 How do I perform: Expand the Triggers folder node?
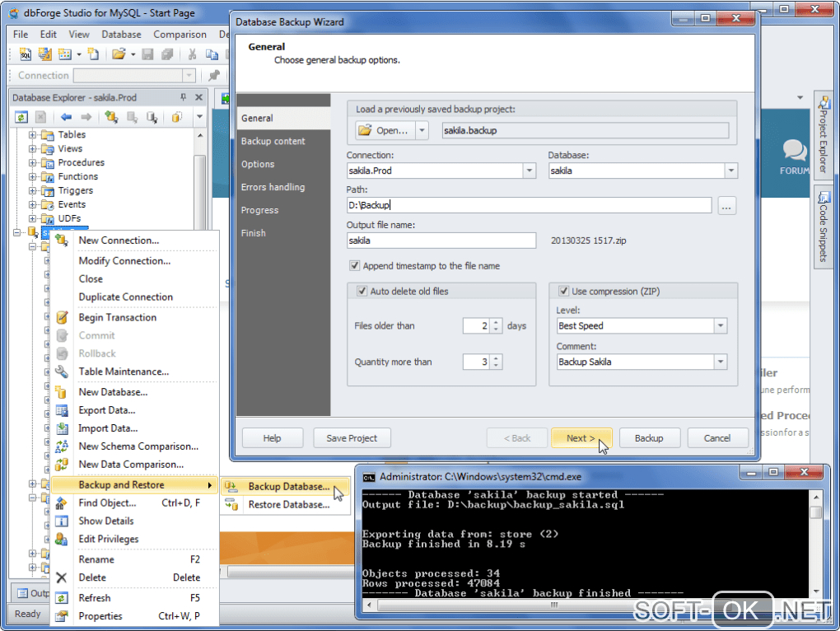click(x=33, y=190)
